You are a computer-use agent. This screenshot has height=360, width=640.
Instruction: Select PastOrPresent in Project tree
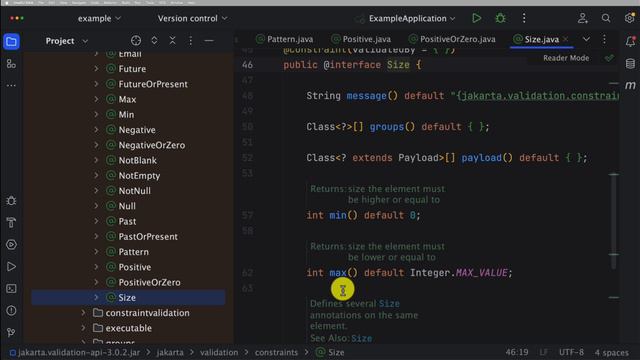pos(148,236)
